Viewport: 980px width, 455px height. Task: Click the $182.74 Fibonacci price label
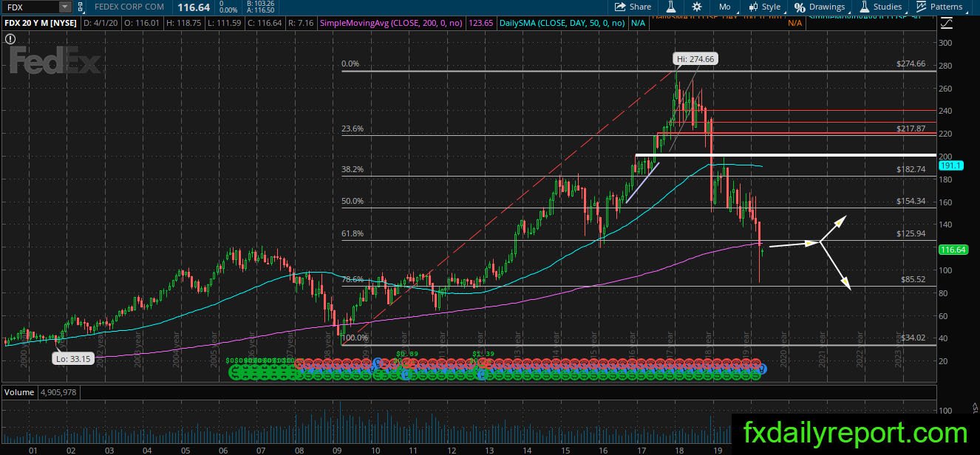coord(911,169)
